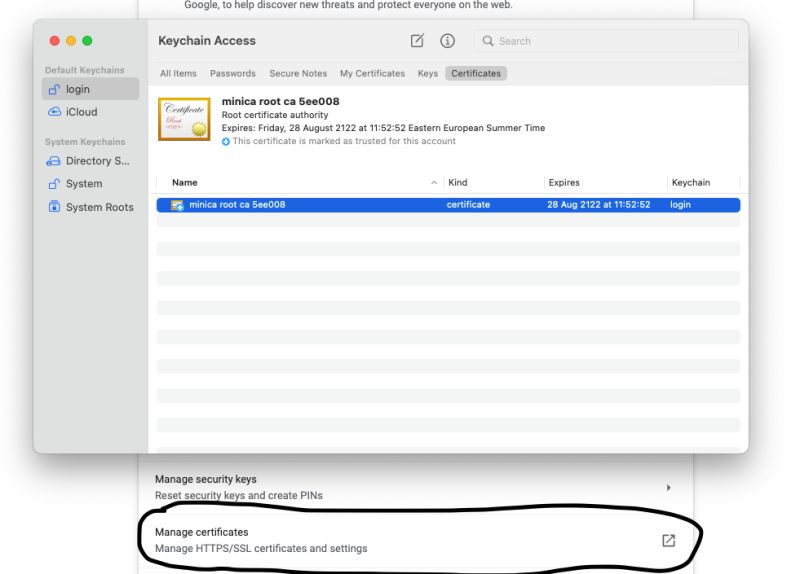Click the trusted for this account message
This screenshot has width=800, height=574.
(x=344, y=141)
